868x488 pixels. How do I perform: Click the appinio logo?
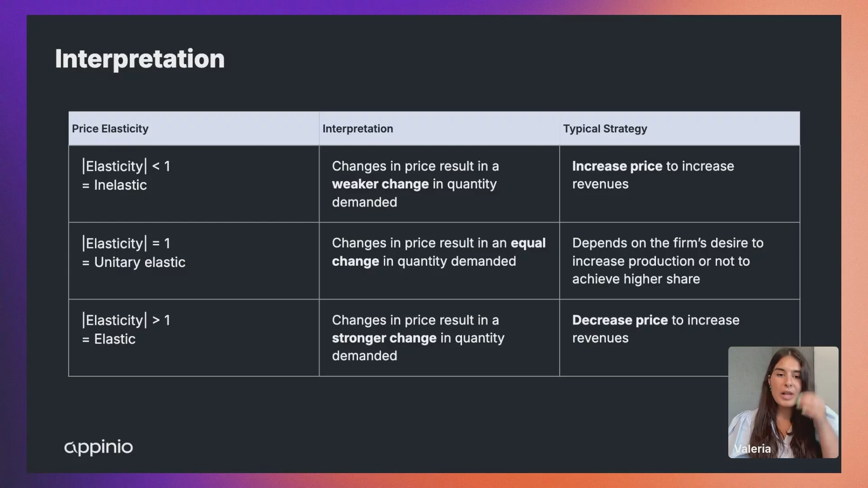click(x=99, y=447)
